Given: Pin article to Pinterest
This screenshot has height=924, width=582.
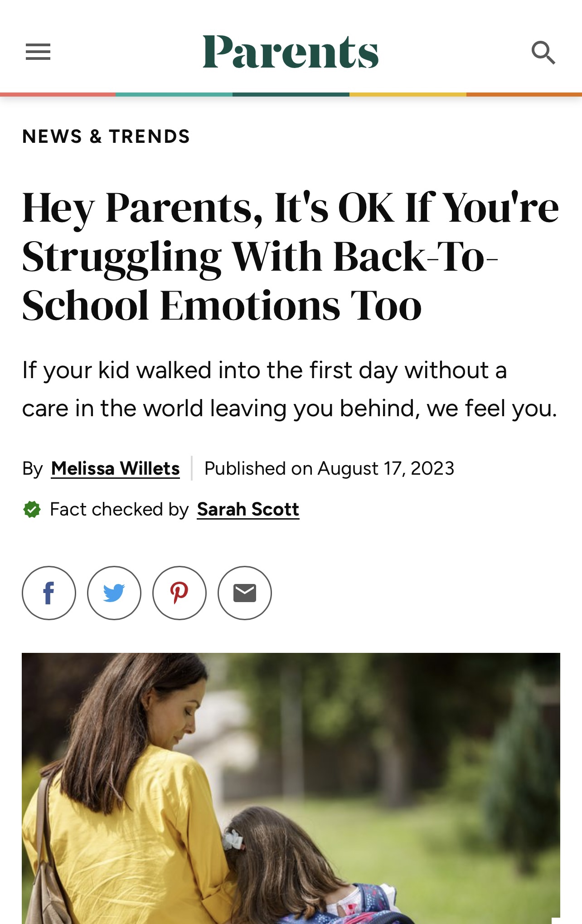Looking at the screenshot, I should (179, 593).
